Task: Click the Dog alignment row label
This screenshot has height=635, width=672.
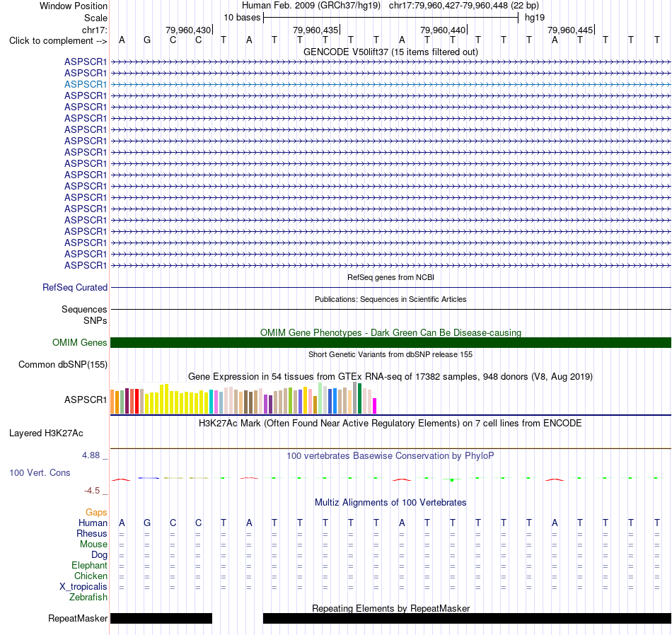Action: tap(99, 555)
